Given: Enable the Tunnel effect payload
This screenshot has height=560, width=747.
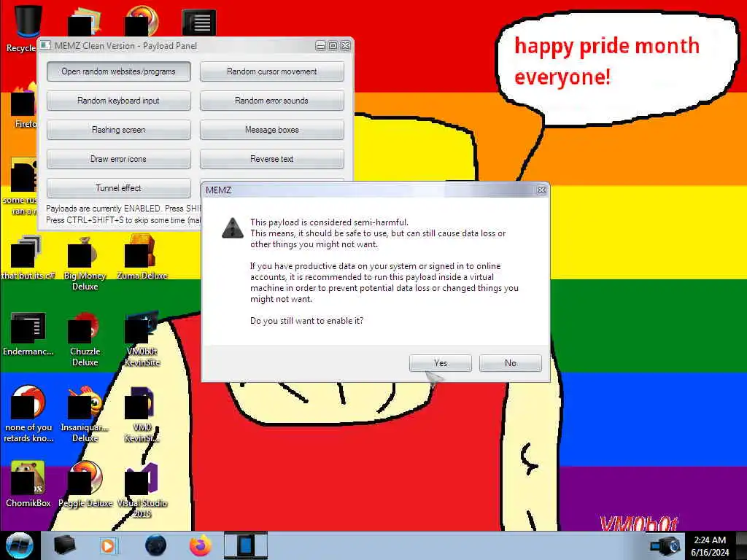Looking at the screenshot, I should click(x=119, y=187).
